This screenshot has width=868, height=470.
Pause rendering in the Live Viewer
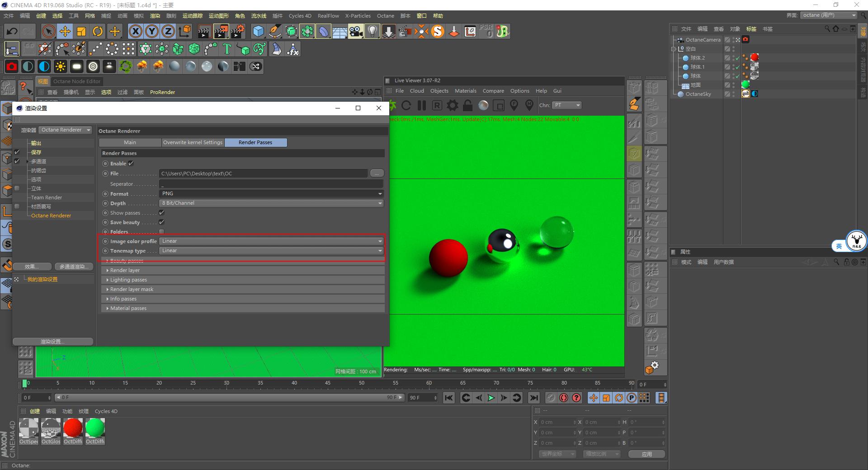[421, 105]
